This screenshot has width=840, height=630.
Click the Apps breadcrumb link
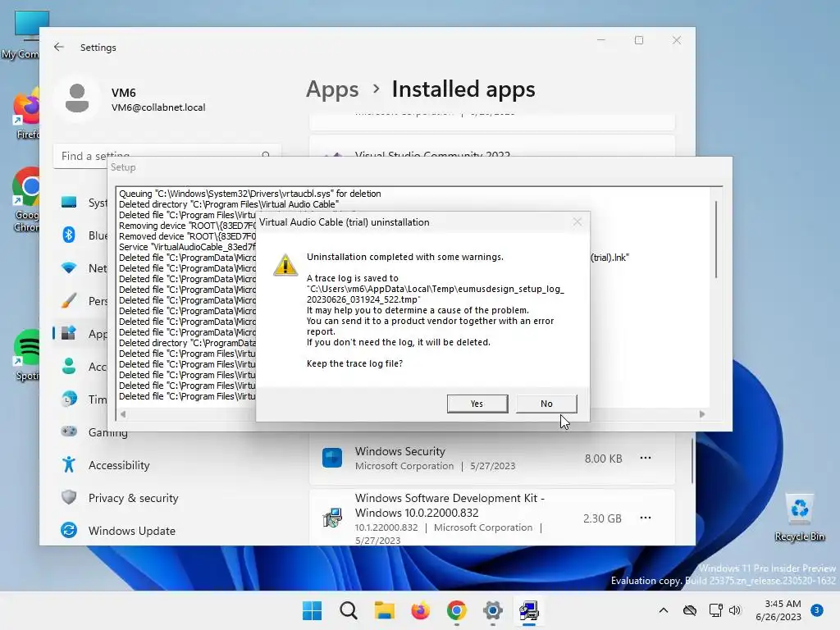[x=332, y=89]
